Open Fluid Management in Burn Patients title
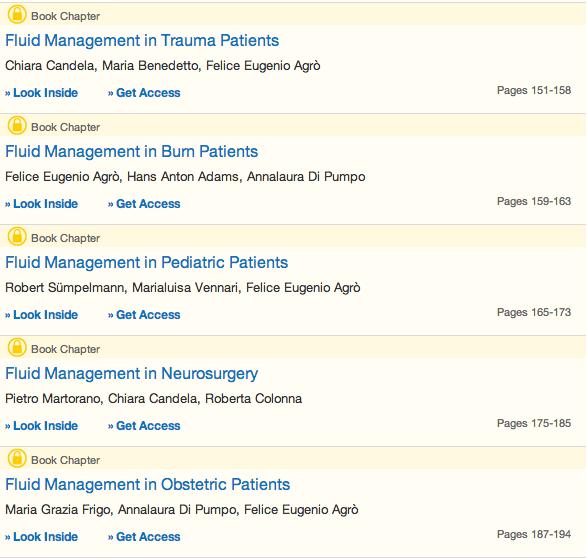The image size is (587, 558). coord(131,152)
